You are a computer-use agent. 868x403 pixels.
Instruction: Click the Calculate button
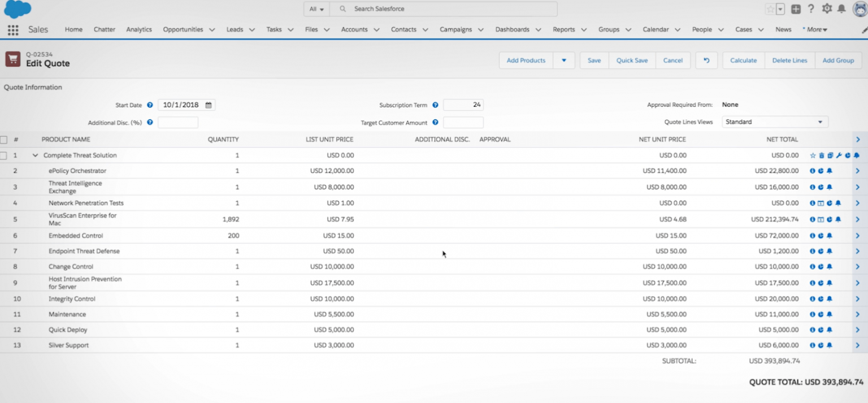tap(743, 60)
